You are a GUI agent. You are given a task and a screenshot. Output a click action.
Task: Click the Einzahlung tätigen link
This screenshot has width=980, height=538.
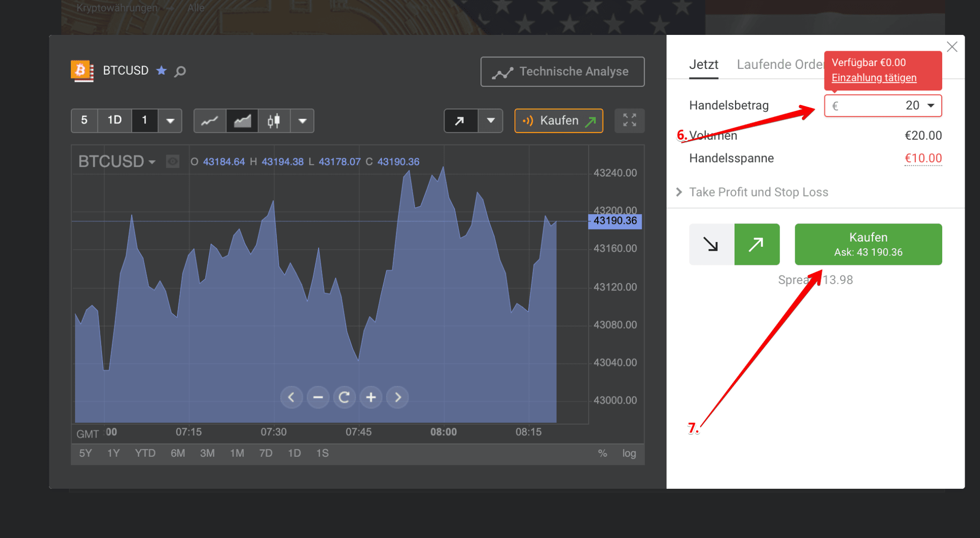[x=874, y=78]
